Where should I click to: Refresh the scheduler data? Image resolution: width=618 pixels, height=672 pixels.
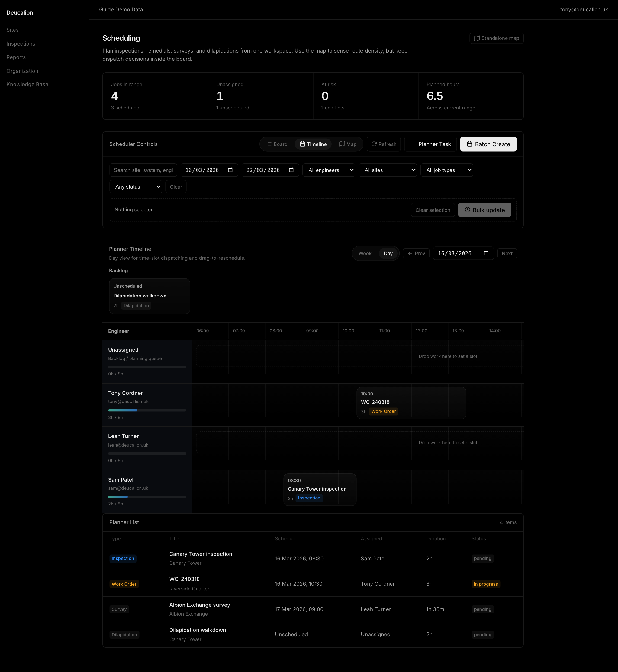point(383,144)
